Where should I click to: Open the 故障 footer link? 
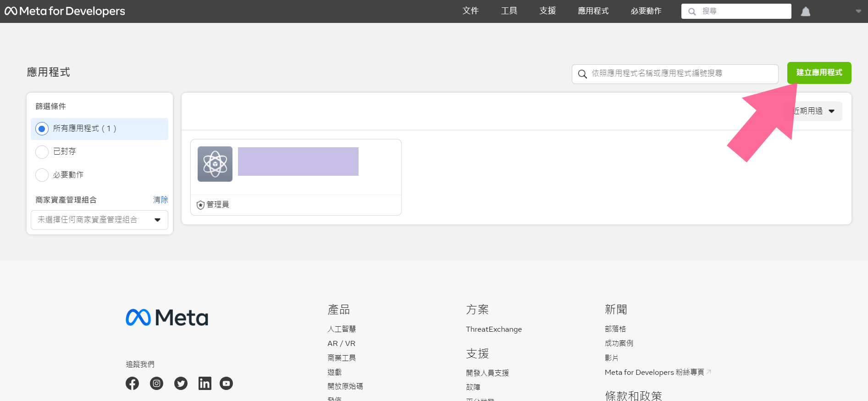coord(473,387)
